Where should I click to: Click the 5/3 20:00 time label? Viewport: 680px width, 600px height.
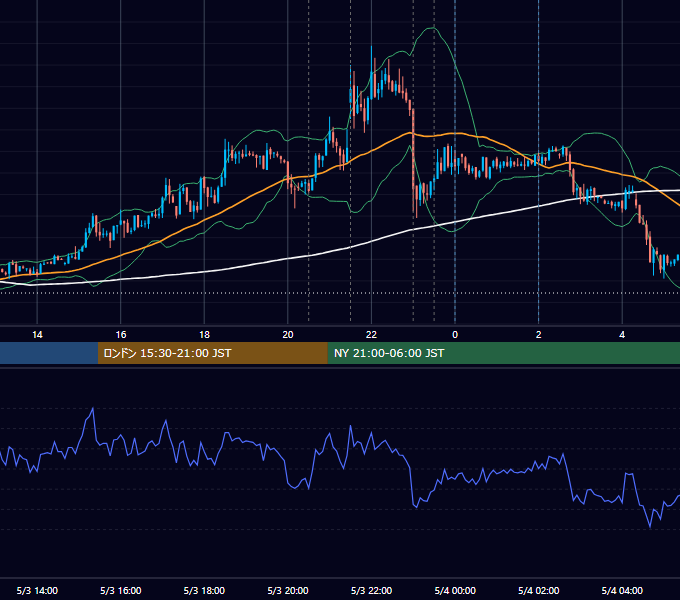pos(288,590)
